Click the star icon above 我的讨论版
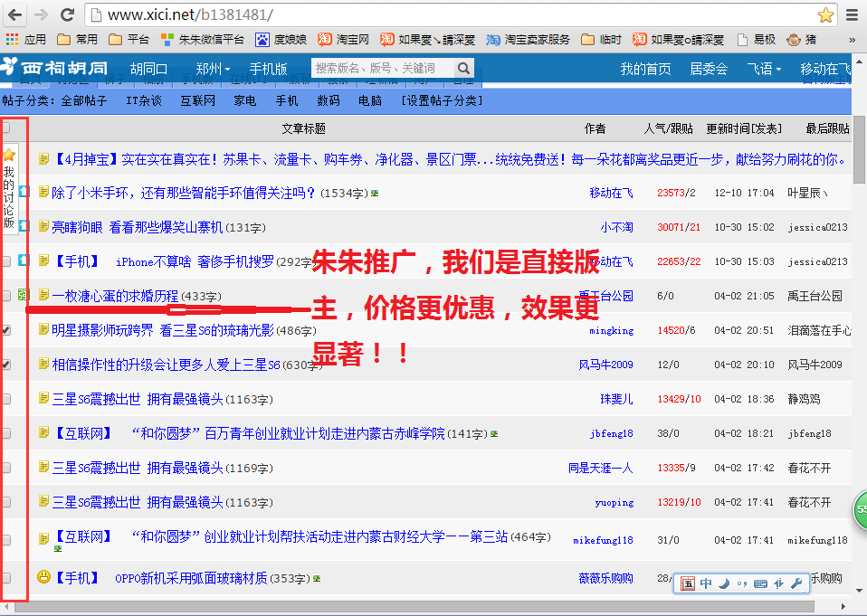This screenshot has width=867, height=616. click(9, 155)
